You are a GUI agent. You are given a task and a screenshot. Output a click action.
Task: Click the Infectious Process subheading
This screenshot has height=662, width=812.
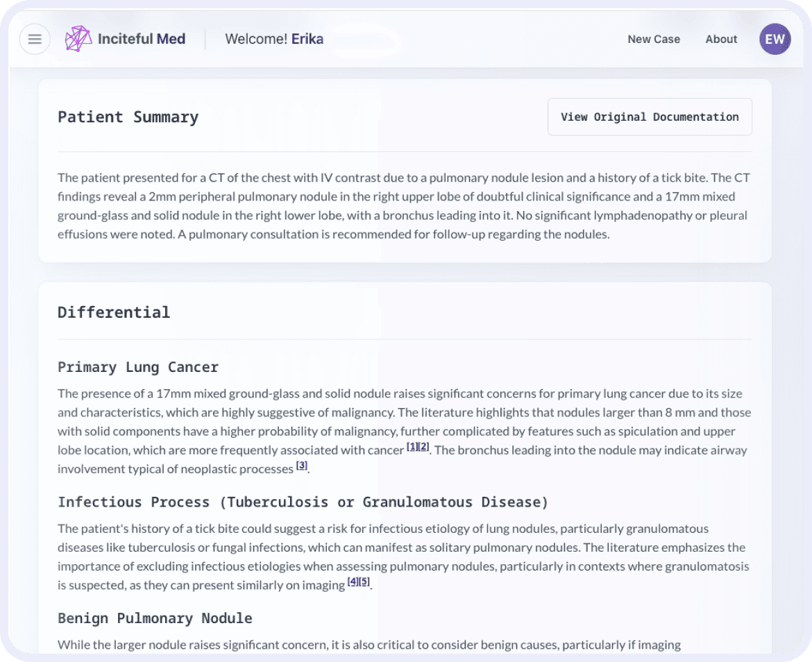pos(303,502)
